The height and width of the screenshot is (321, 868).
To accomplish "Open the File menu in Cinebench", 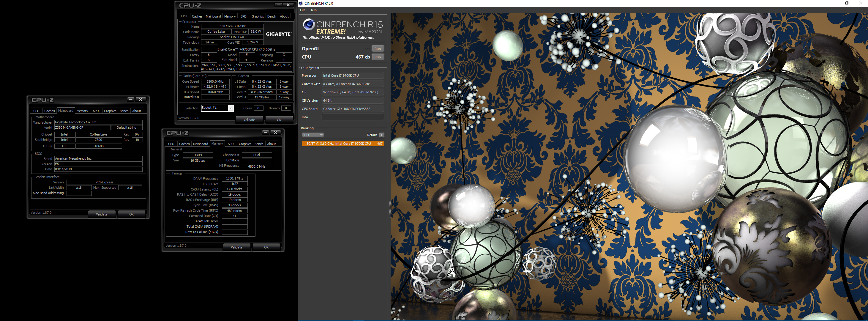I will click(x=303, y=10).
